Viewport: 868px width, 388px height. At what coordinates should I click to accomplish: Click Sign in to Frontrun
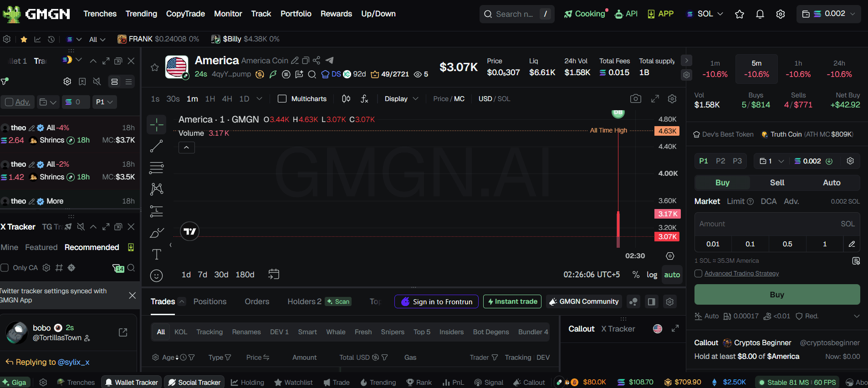(436, 301)
